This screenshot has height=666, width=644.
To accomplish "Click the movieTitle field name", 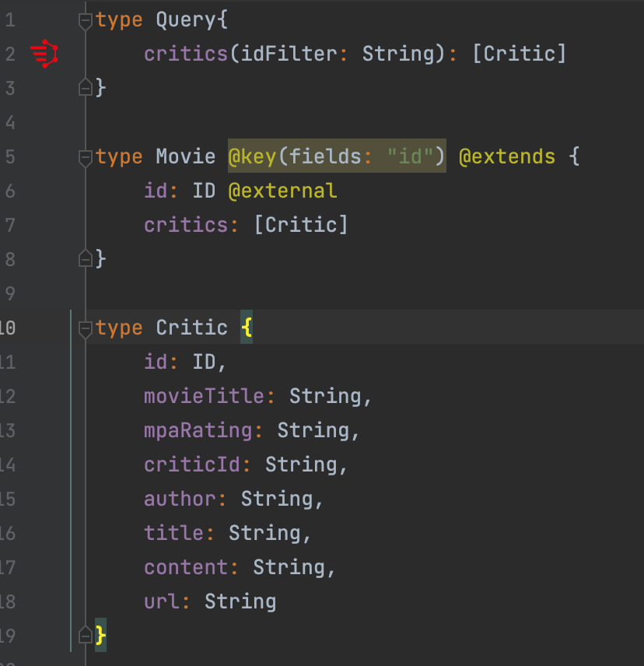I will tap(204, 396).
